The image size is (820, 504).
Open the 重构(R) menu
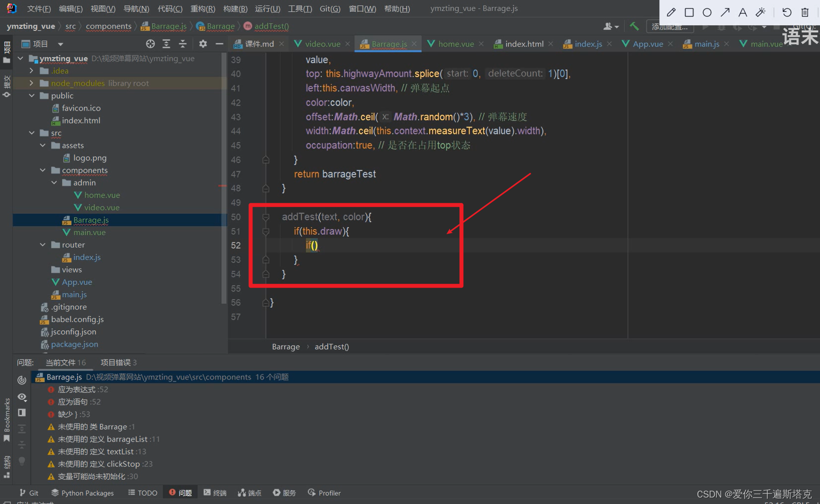click(x=202, y=8)
